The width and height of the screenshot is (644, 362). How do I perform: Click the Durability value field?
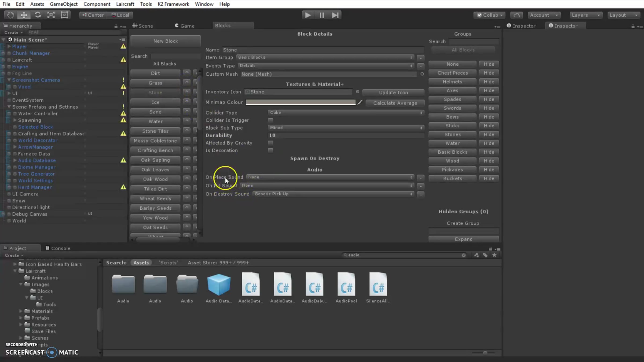[346, 135]
